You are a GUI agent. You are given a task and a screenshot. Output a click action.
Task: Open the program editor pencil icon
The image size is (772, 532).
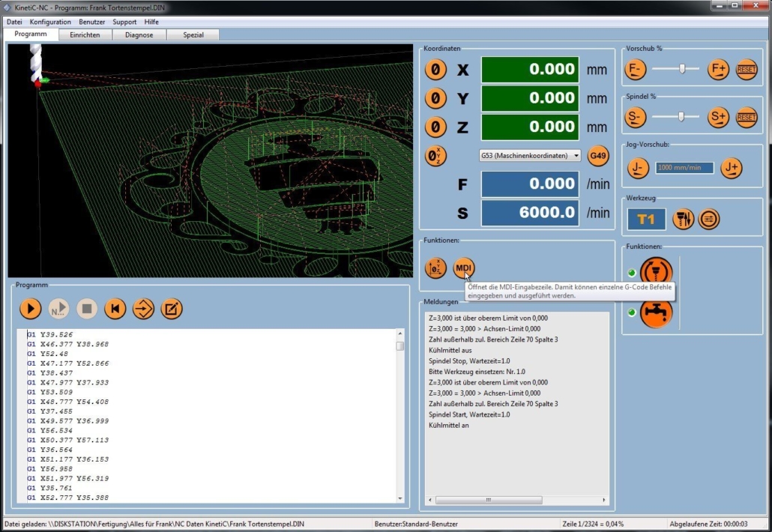(x=172, y=309)
